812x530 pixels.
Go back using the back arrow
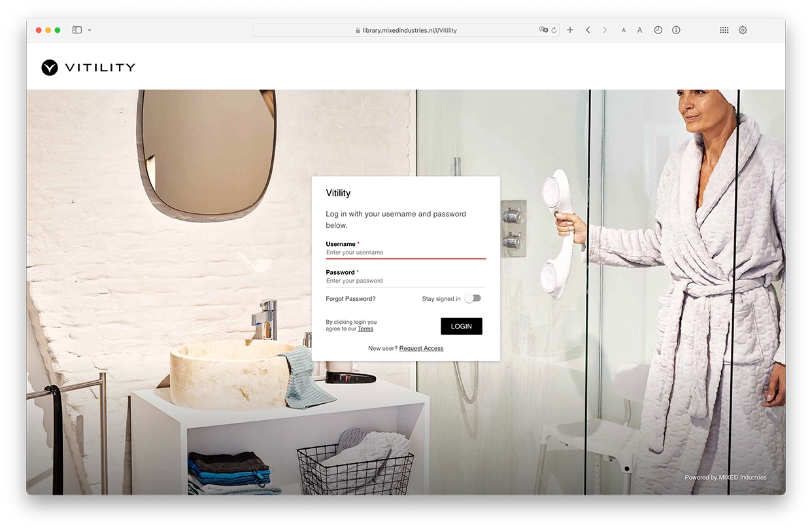pos(588,30)
